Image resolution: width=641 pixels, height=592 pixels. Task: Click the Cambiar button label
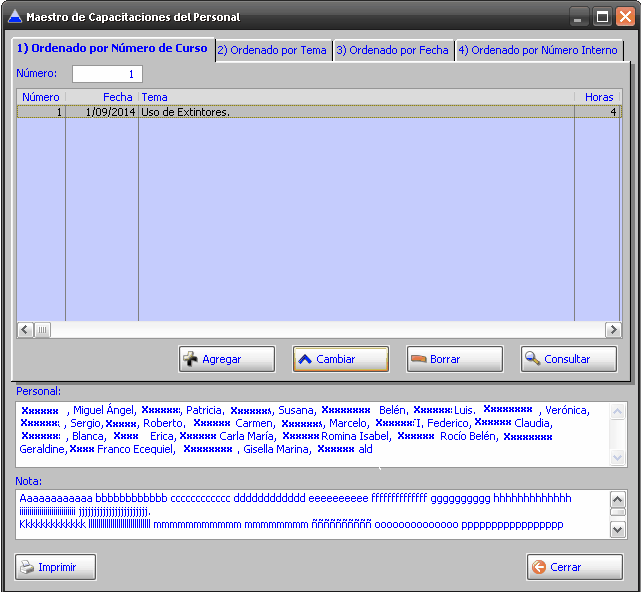[336, 359]
